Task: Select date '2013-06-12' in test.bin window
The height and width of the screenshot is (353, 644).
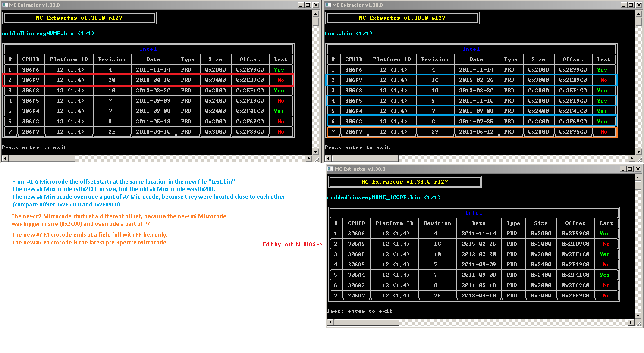Action: click(x=476, y=132)
